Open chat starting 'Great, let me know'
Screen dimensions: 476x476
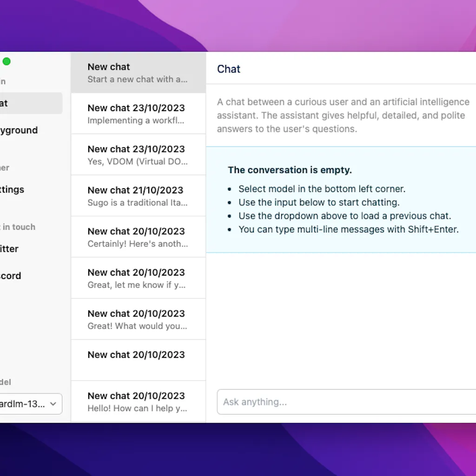pyautogui.click(x=138, y=278)
